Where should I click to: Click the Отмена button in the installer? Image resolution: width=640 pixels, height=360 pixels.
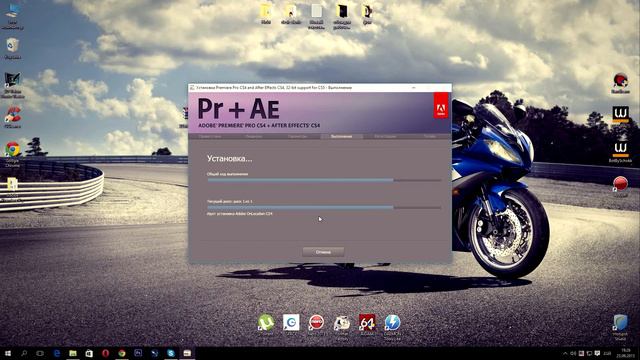tap(323, 252)
